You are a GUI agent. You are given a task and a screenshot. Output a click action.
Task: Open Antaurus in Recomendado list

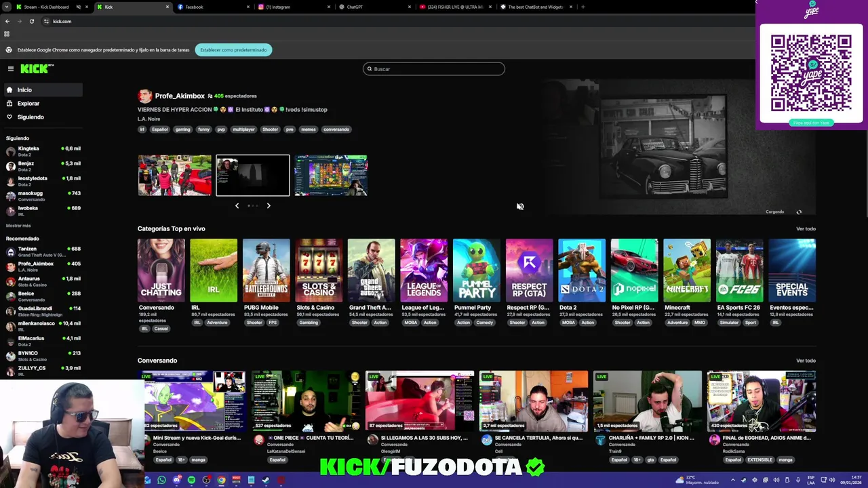43,281
